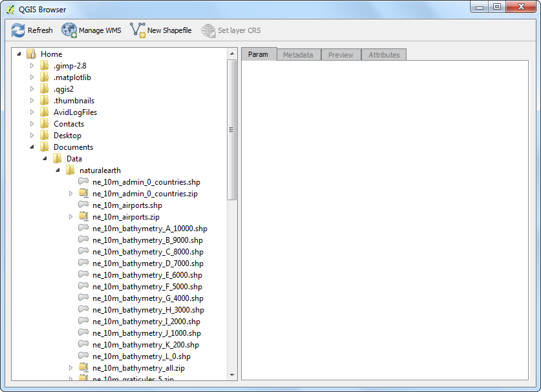Image resolution: width=541 pixels, height=392 pixels.
Task: Click the Home folder icon
Action: coord(32,54)
